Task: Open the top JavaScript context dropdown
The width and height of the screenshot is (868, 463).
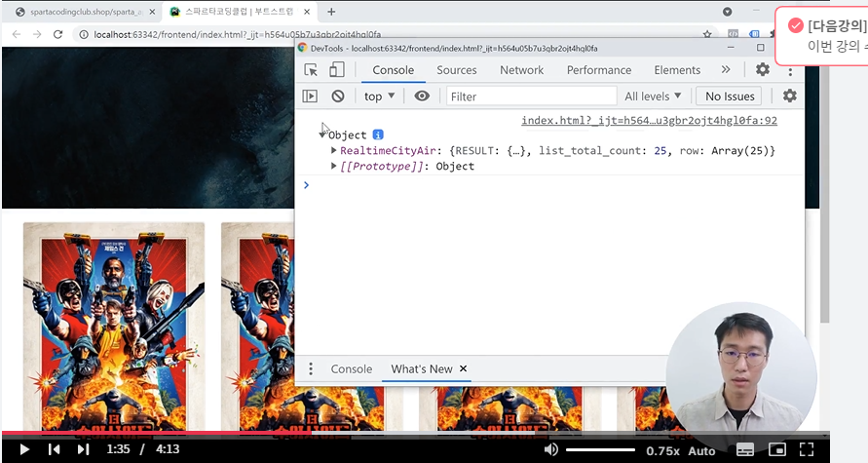Action: pyautogui.click(x=379, y=96)
